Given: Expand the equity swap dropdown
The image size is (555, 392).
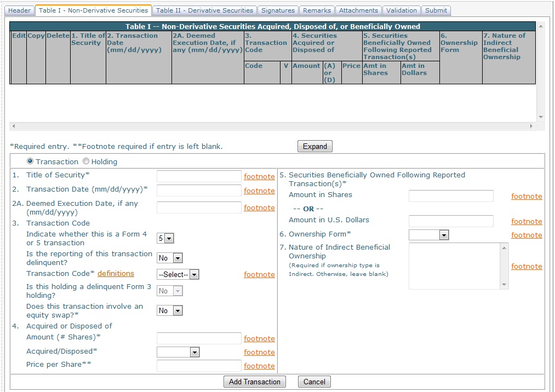Looking at the screenshot, I should [170, 310].
